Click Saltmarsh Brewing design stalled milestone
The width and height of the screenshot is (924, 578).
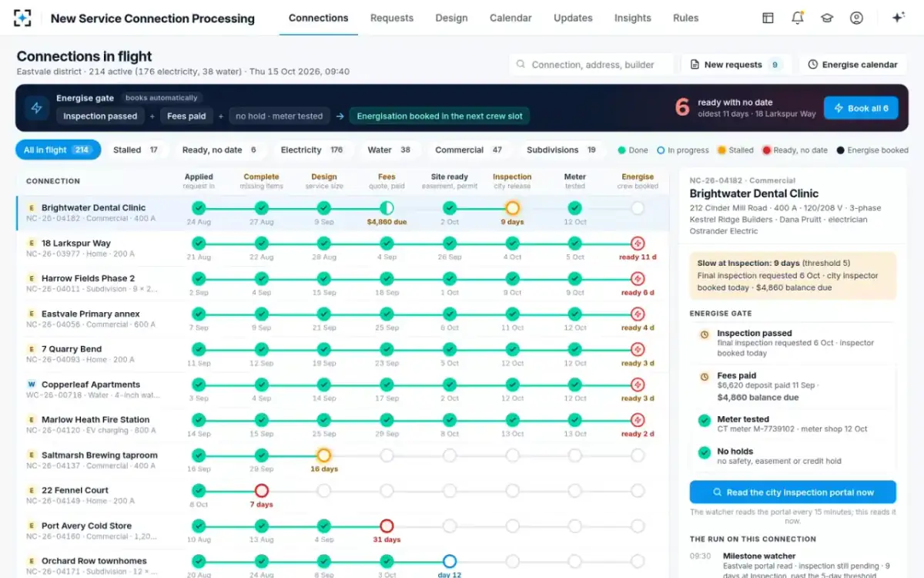click(324, 455)
